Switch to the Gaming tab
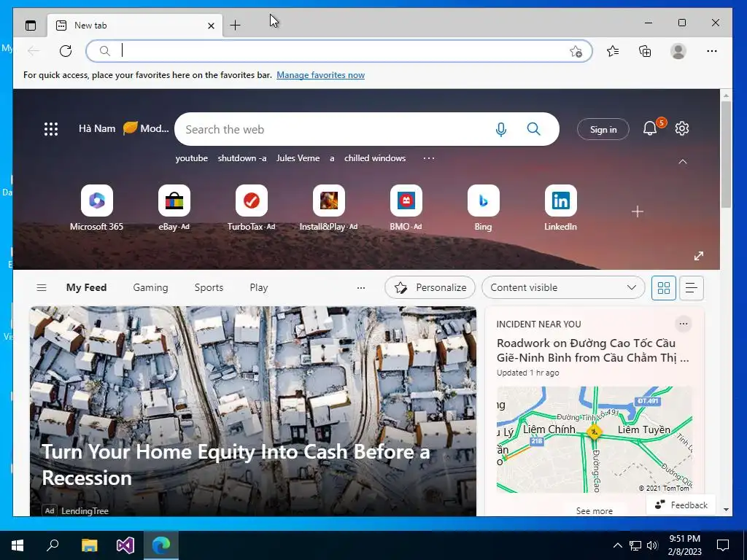 [150, 287]
